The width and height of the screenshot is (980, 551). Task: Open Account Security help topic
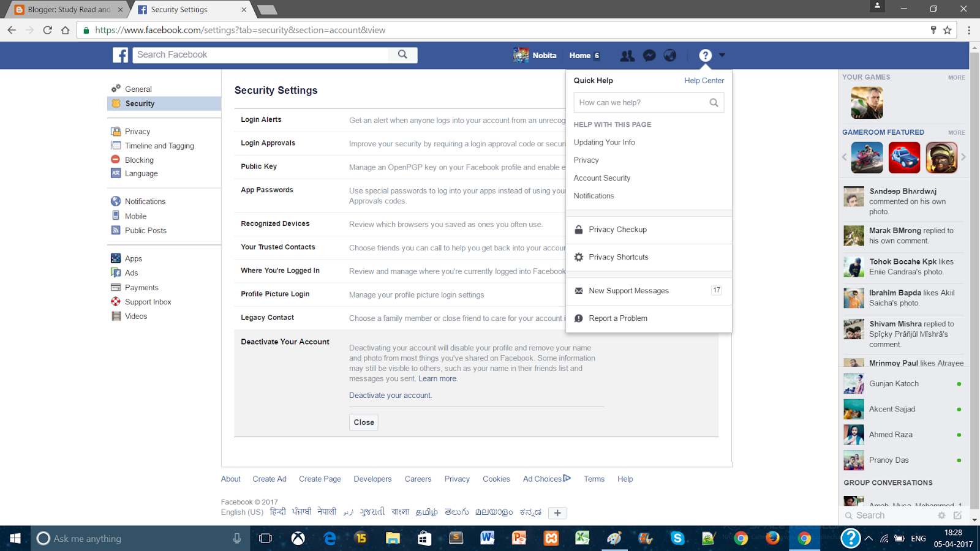point(602,178)
